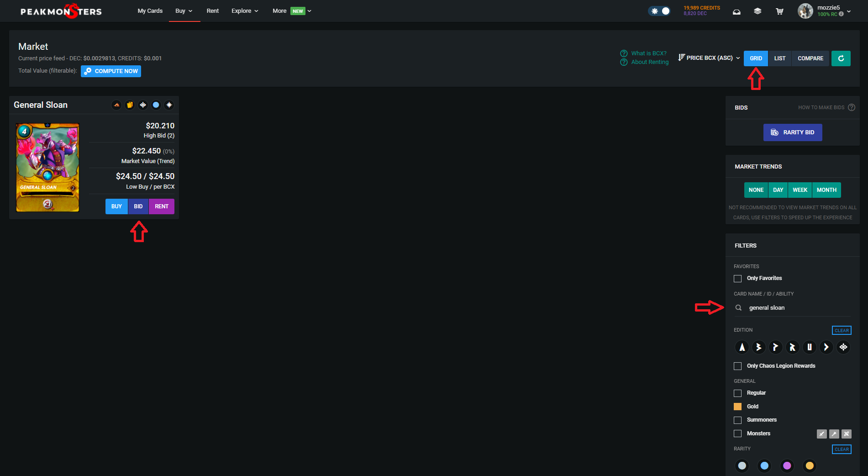The height and width of the screenshot is (476, 868).
Task: Open the Buy dropdown menu
Action: pyautogui.click(x=184, y=11)
